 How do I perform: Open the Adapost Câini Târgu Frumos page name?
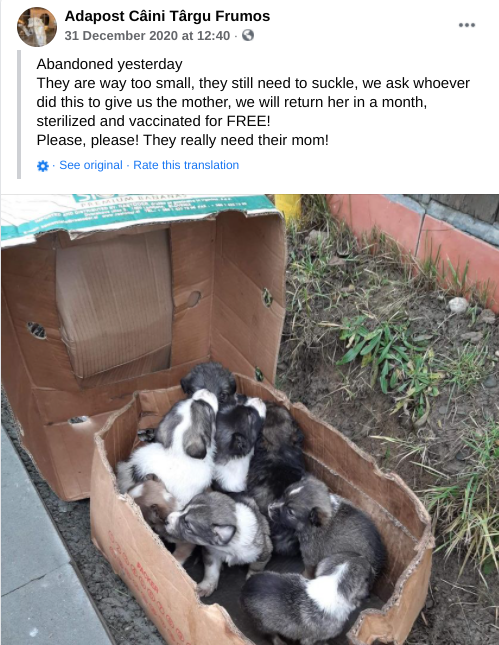pos(167,16)
